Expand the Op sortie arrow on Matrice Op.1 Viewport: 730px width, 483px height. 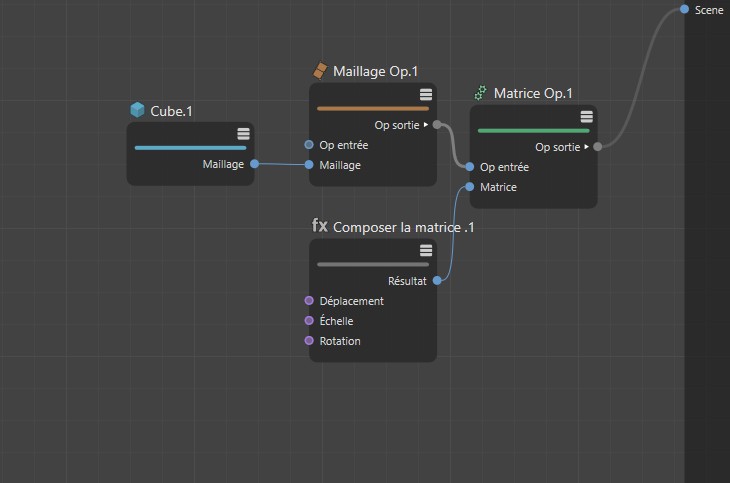(587, 147)
